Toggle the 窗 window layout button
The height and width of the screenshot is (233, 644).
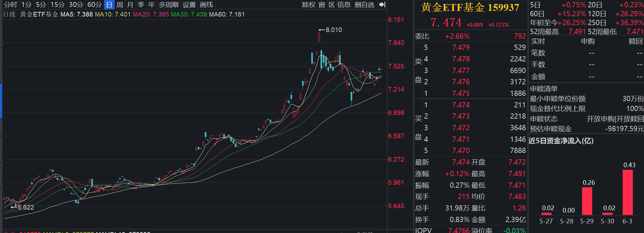coord(322,5)
